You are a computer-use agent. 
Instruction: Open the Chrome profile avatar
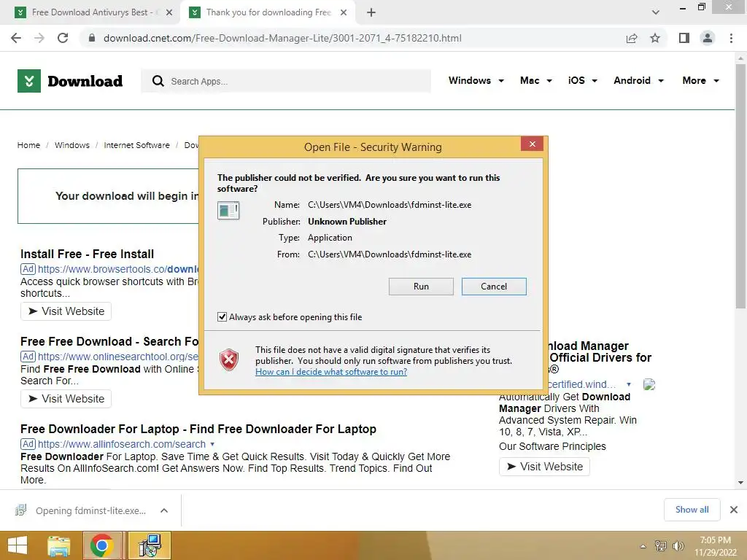pyautogui.click(x=708, y=38)
